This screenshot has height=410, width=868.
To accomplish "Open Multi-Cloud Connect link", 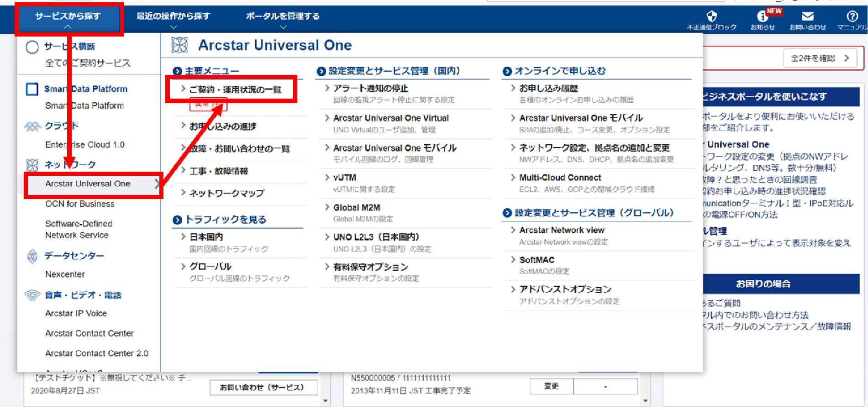I will pyautogui.click(x=560, y=178).
